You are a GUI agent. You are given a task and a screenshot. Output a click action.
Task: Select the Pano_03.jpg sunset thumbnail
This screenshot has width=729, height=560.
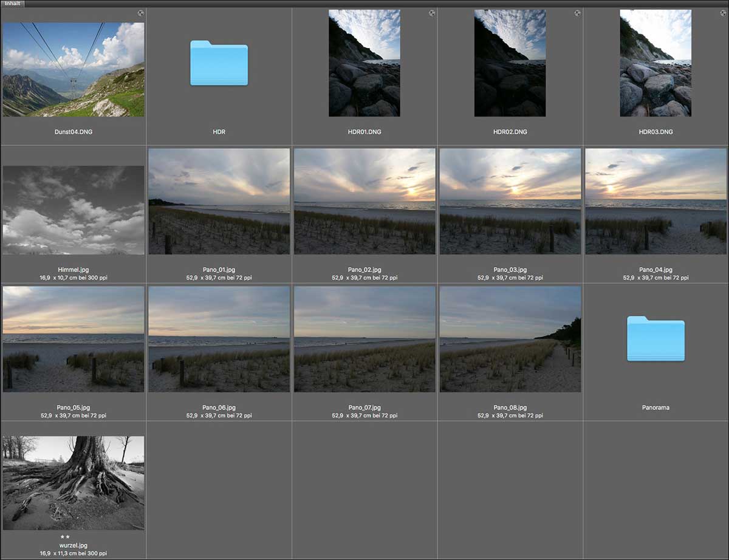[x=510, y=201]
